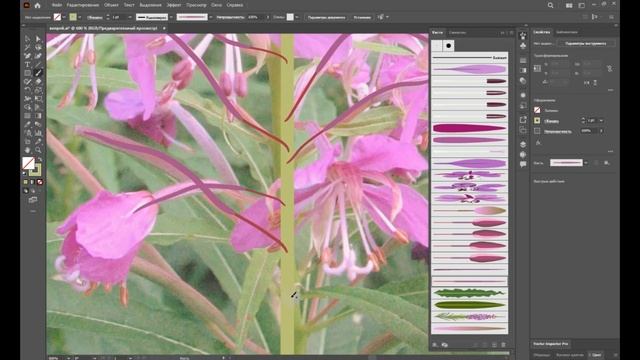The height and width of the screenshot is (360, 640).
Task: Switch to the Символы panel tab
Action: [458, 32]
